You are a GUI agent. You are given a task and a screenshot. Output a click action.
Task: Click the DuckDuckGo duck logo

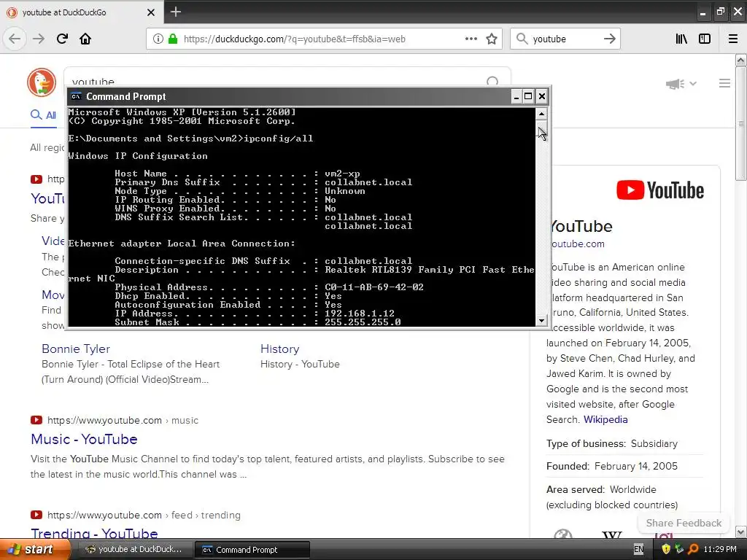42,82
